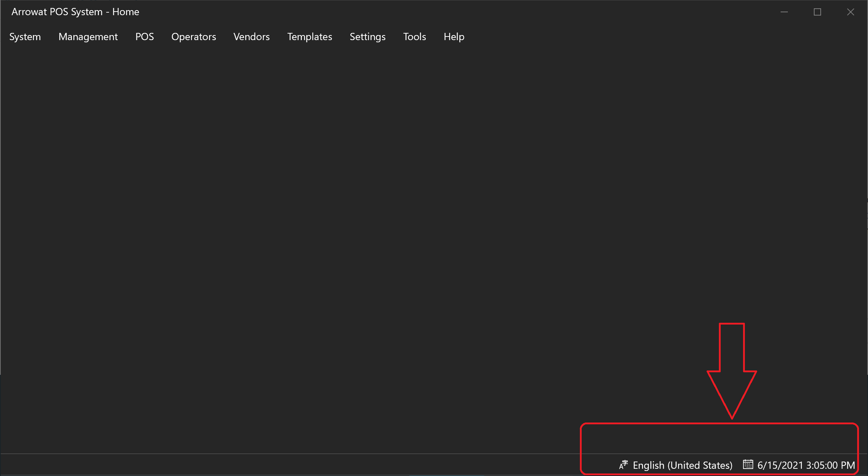Click the 6/15/2021 3:05:00 PM date text
Image resolution: width=868 pixels, height=476 pixels.
pyautogui.click(x=806, y=465)
